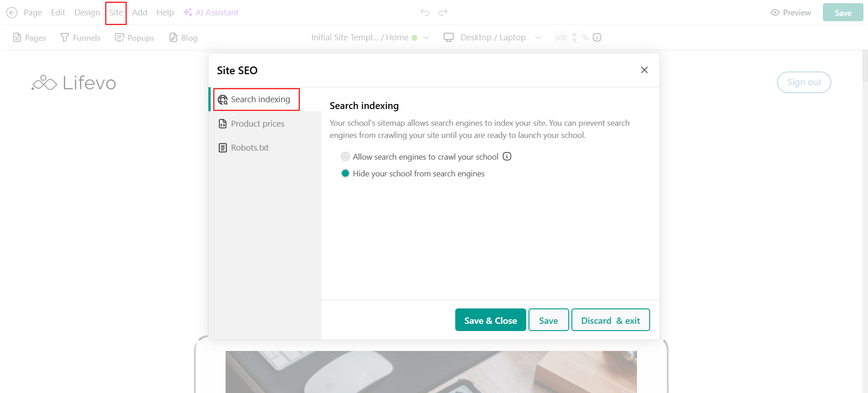The height and width of the screenshot is (393, 868).
Task: Click the Popups speech bubble icon
Action: coord(119,38)
